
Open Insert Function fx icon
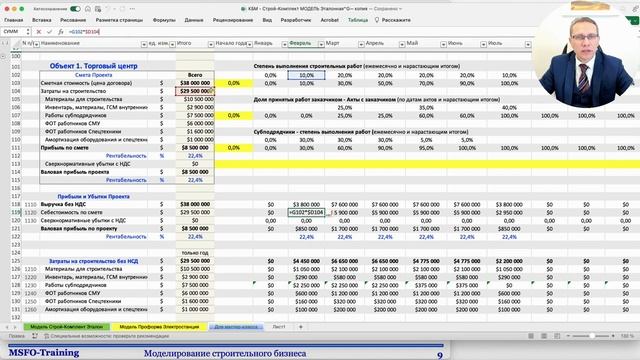click(x=60, y=31)
